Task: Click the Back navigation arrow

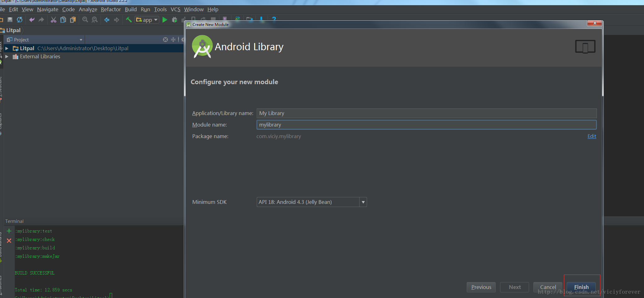Action: click(x=107, y=20)
